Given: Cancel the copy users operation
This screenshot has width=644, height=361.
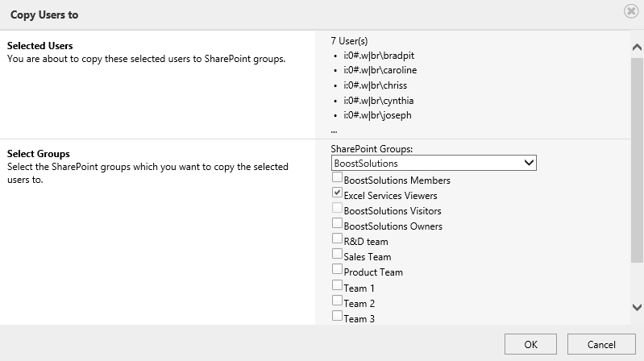Looking at the screenshot, I should pyautogui.click(x=601, y=344).
